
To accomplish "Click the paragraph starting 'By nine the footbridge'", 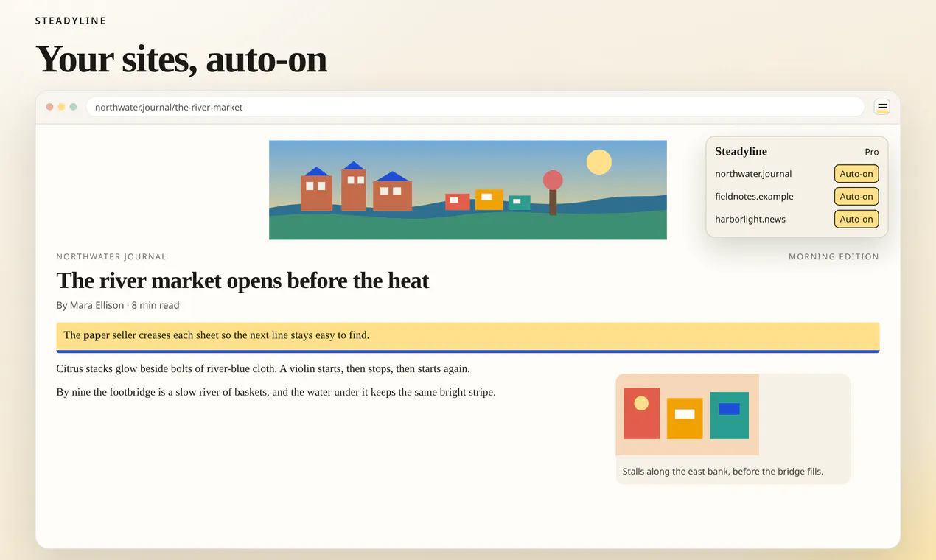I will point(276,392).
